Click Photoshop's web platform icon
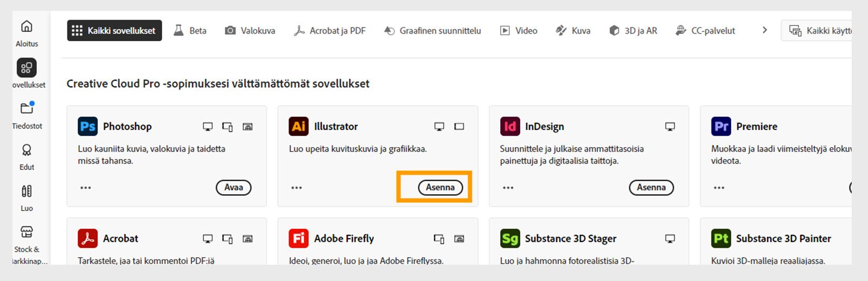This screenshot has height=281, width=868. click(247, 127)
